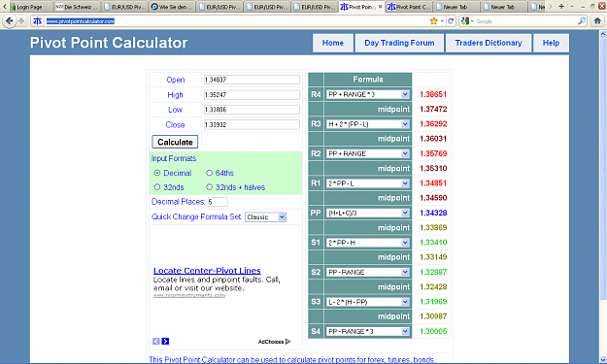The width and height of the screenshot is (607, 364).
Task: Click the S4 value 1.30005
Action: pos(433,332)
